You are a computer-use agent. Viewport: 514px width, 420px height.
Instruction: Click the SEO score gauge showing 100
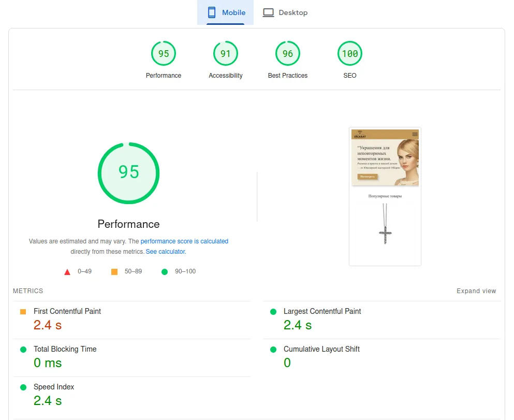click(350, 53)
